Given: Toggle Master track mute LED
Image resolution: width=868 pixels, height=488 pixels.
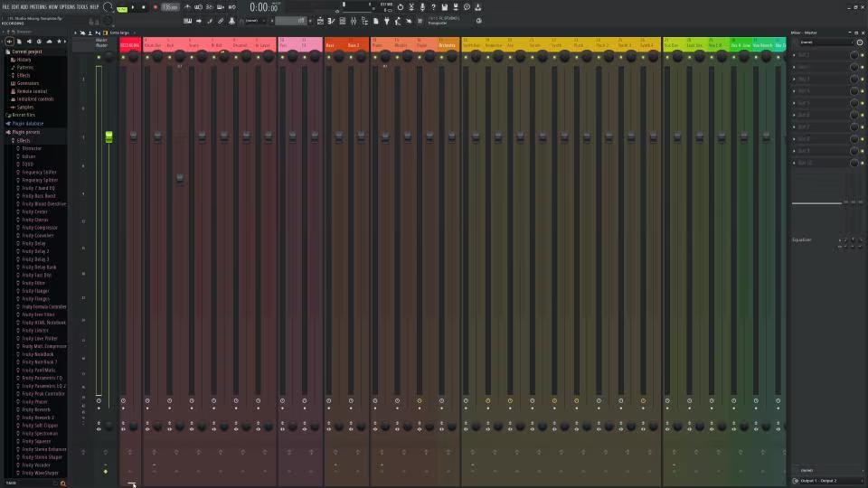Looking at the screenshot, I should pyautogui.click(x=99, y=57).
